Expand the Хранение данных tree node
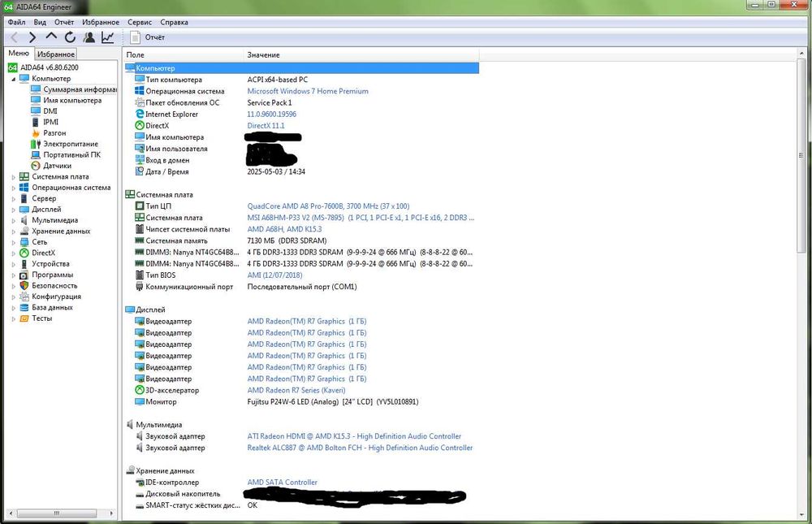 14,232
